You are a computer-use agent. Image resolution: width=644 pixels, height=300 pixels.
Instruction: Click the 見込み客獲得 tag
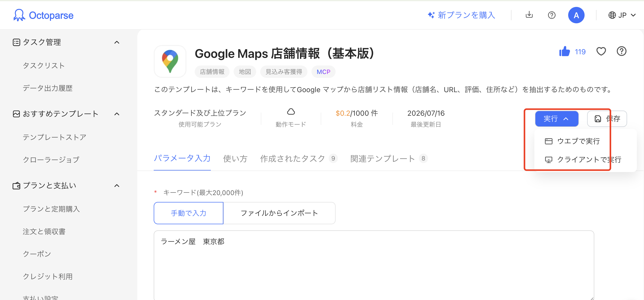pyautogui.click(x=284, y=72)
